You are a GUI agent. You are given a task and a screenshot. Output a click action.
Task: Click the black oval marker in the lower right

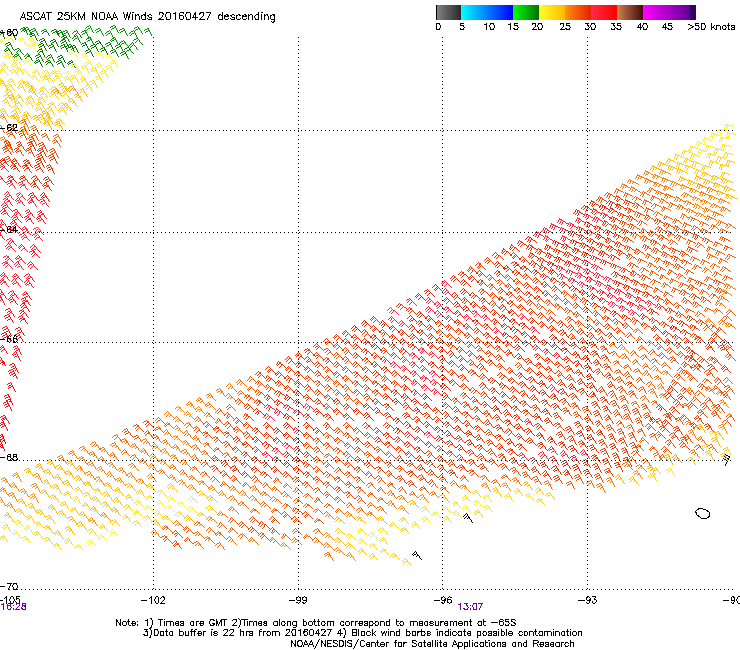point(703,513)
